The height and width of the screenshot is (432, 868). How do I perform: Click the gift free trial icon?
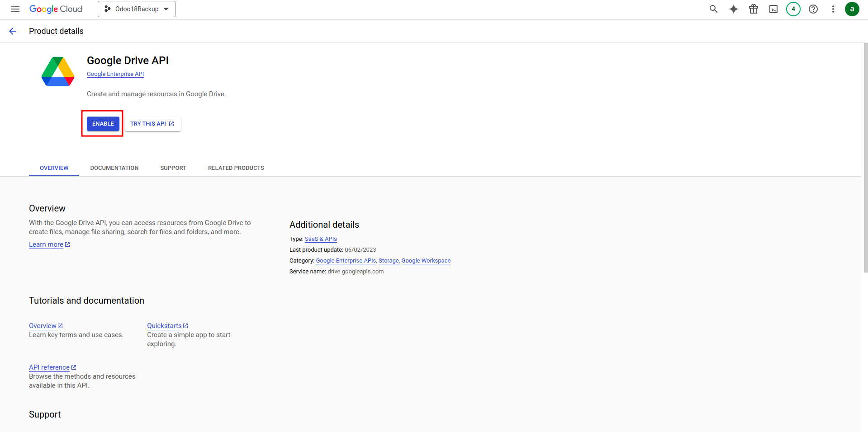(x=753, y=9)
